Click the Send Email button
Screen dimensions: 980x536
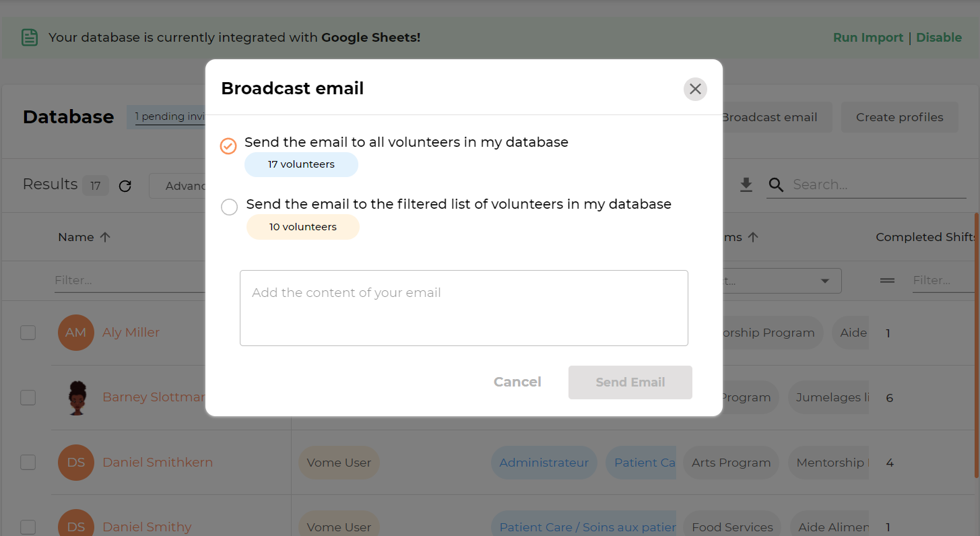click(630, 382)
